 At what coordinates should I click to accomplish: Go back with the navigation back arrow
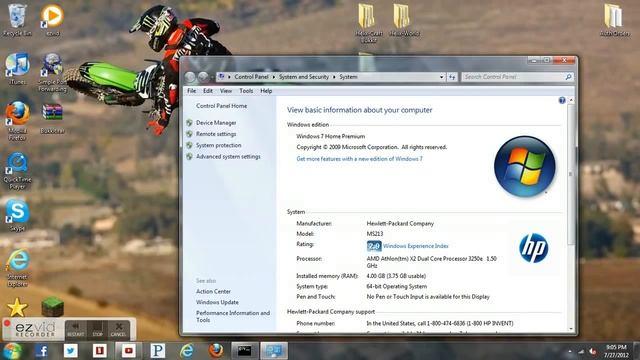point(190,77)
